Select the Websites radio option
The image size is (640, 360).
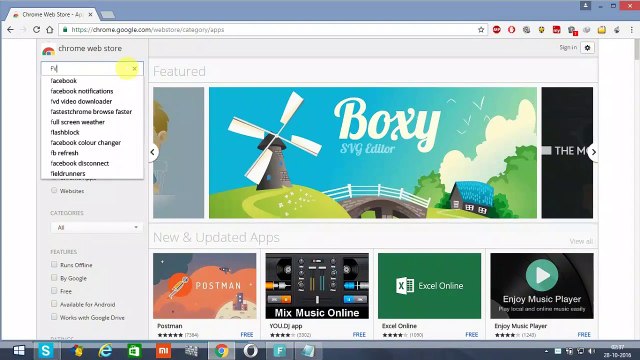click(54, 190)
